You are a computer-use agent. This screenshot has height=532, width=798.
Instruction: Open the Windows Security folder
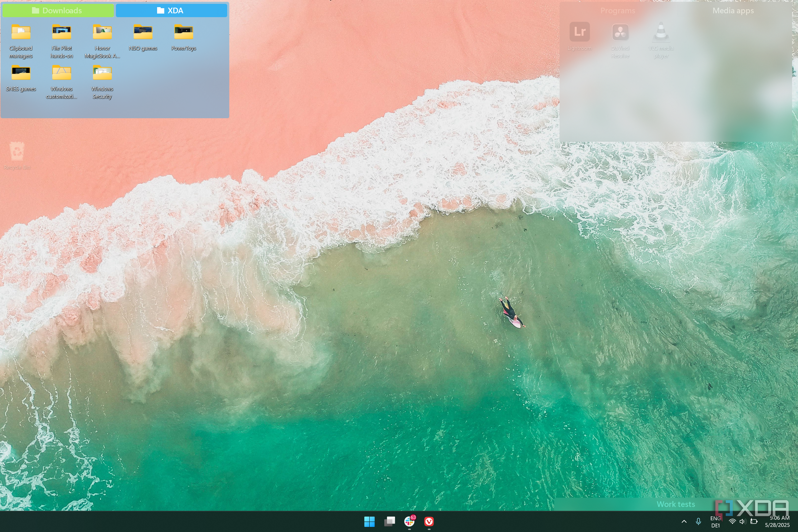point(102,82)
